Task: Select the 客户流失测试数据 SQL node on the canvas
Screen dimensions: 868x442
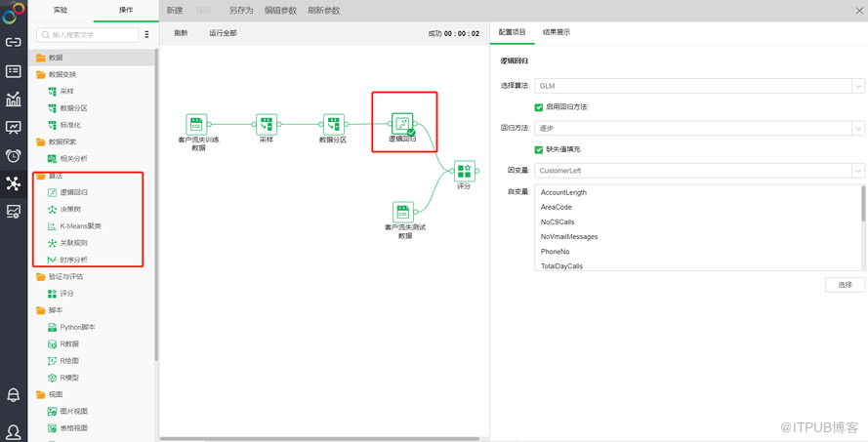Action: [x=403, y=213]
